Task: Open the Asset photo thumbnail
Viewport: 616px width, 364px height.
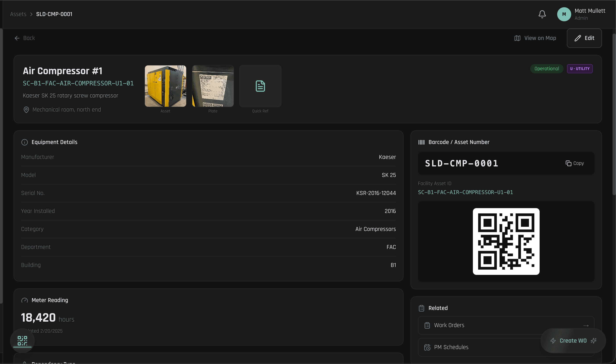Action: (x=166, y=86)
